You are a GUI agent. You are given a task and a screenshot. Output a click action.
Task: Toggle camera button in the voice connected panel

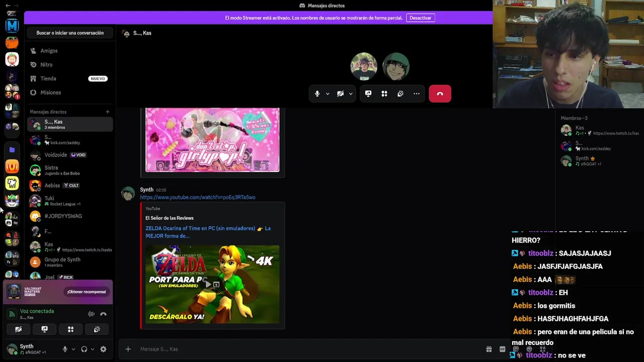(18, 329)
